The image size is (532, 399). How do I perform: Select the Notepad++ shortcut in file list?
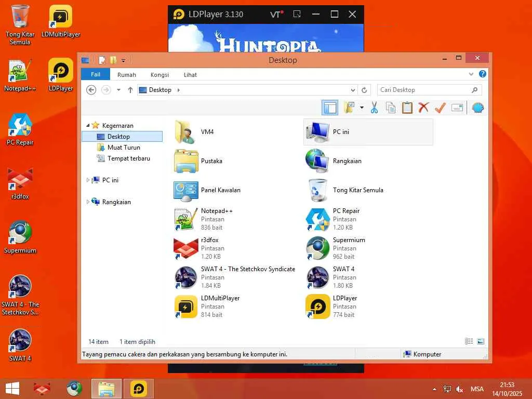(x=203, y=219)
